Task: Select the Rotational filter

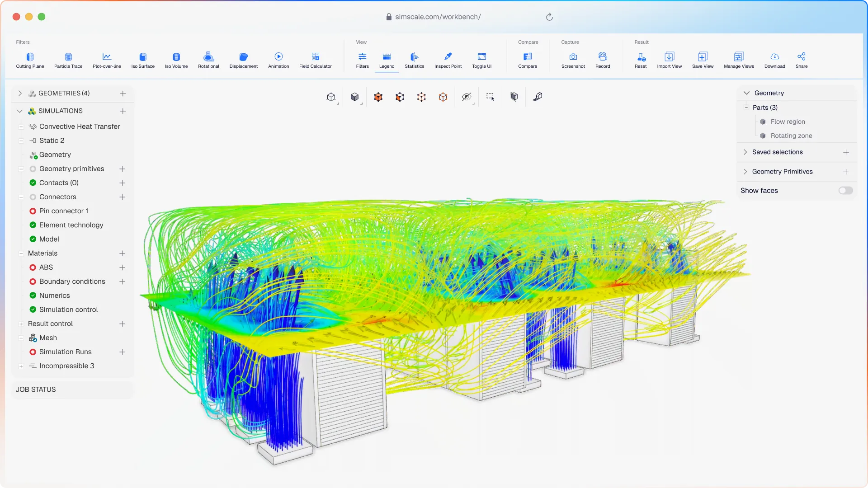Action: [x=208, y=60]
